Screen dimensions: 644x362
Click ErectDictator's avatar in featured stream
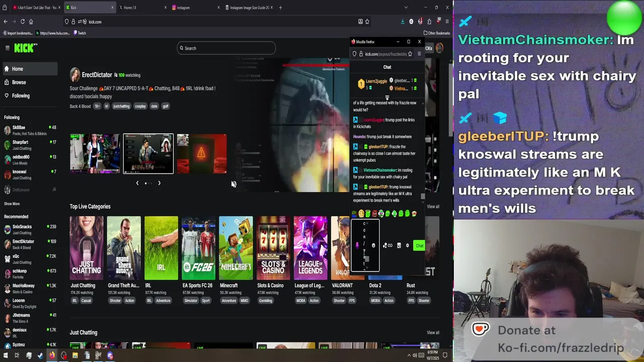[x=75, y=74]
